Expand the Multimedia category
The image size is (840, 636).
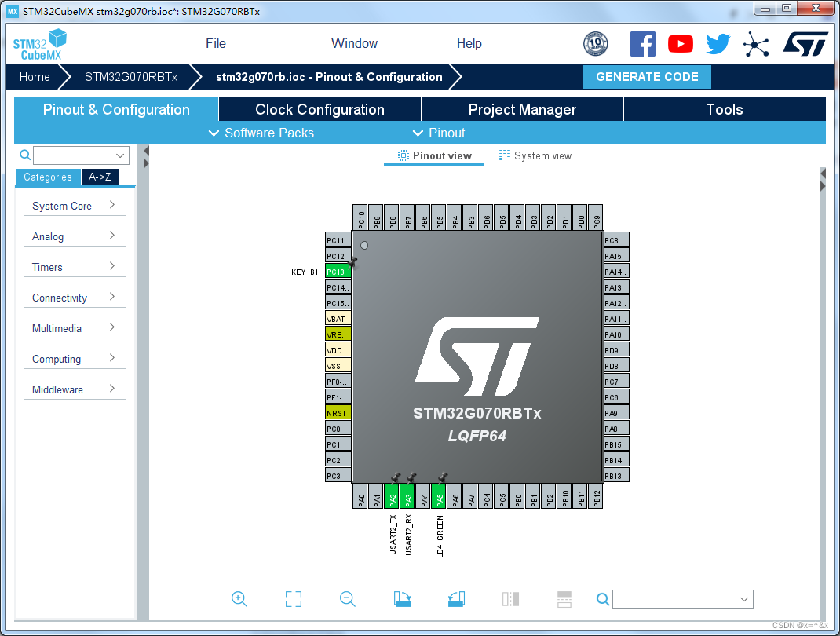pos(75,328)
